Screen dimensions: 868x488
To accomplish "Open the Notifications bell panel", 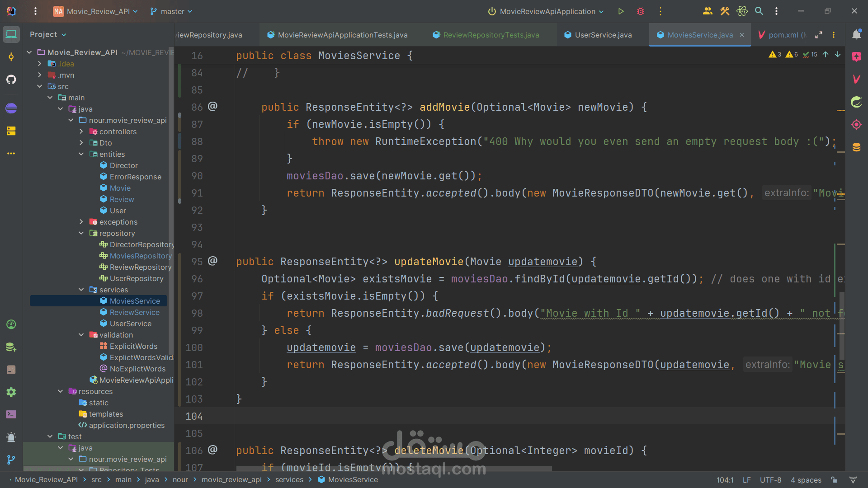I will 856,35.
